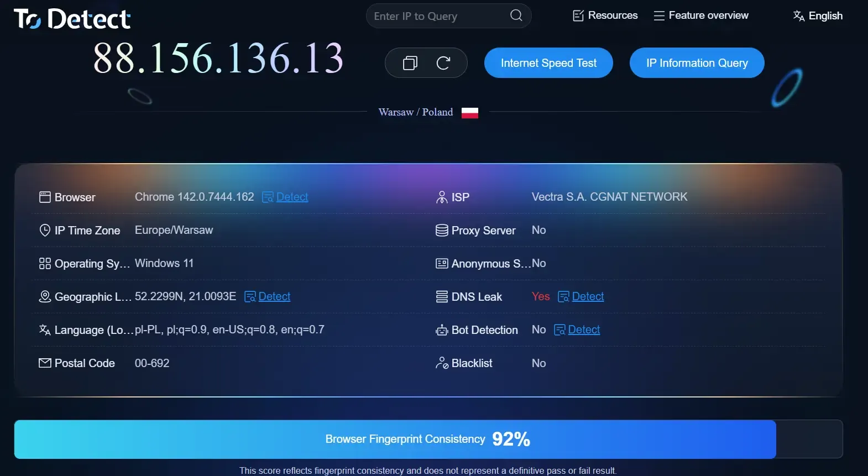Open the Feature overview menu
Viewport: 868px width, 476px height.
701,15
